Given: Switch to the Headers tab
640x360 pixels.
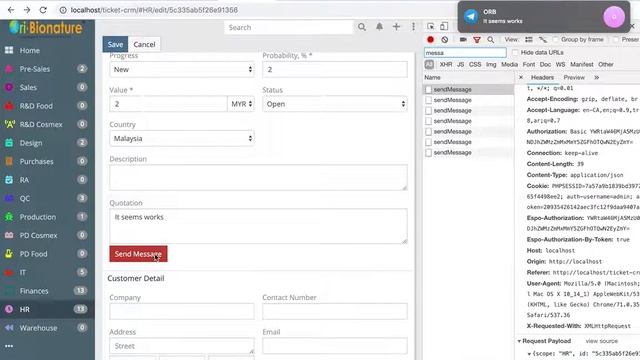Looking at the screenshot, I should [542, 77].
